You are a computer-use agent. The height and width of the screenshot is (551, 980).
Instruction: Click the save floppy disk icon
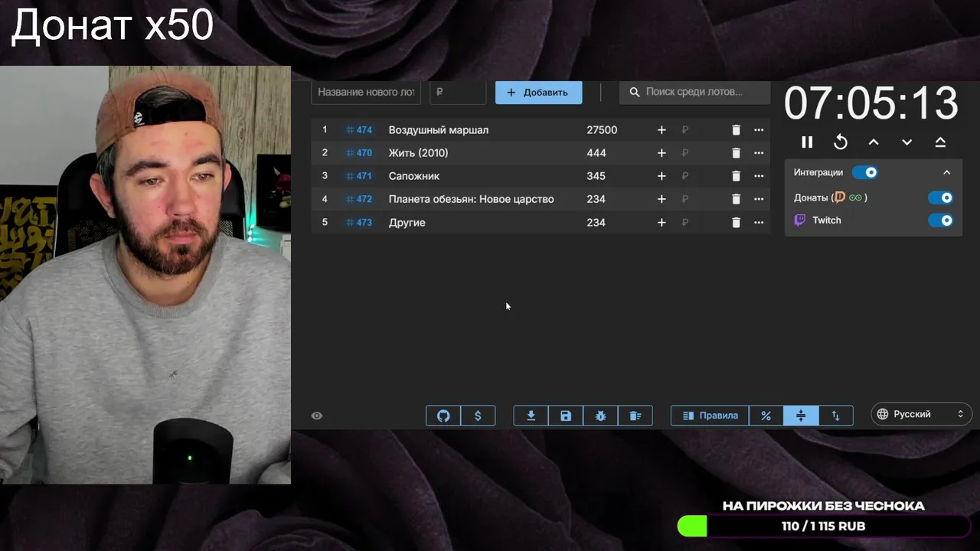[x=566, y=416]
